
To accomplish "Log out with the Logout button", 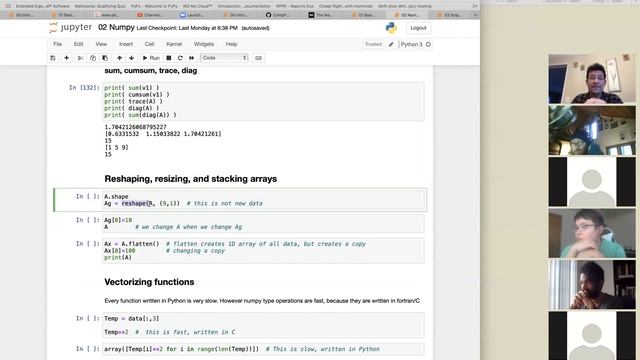I will [418, 28].
